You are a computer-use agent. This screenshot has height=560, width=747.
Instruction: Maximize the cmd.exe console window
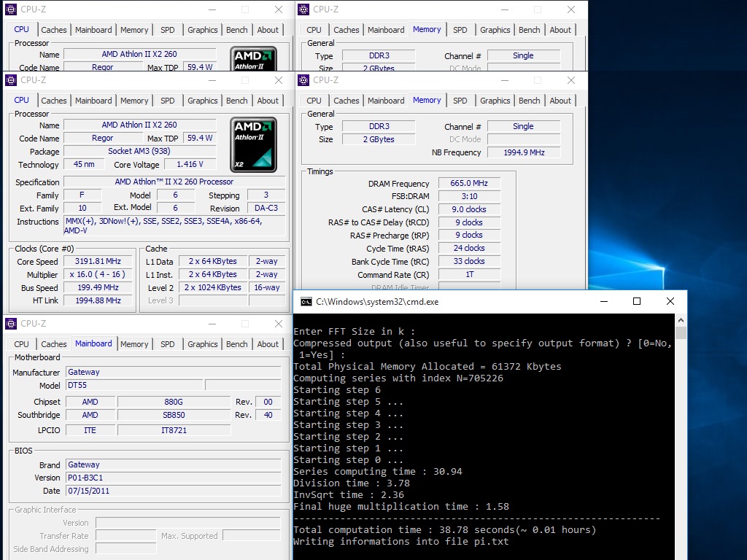[x=636, y=301]
